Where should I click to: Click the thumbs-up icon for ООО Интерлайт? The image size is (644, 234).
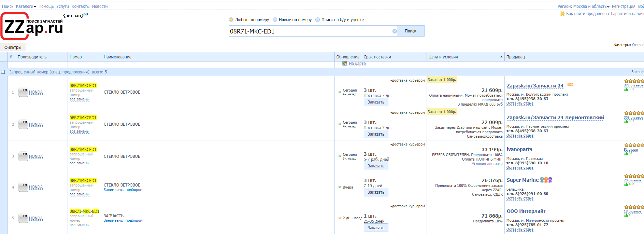coord(626,215)
